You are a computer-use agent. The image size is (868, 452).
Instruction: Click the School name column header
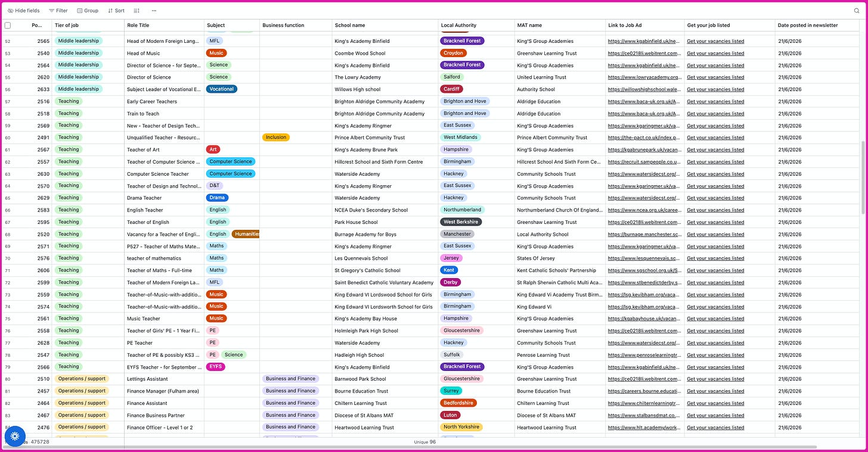point(385,26)
